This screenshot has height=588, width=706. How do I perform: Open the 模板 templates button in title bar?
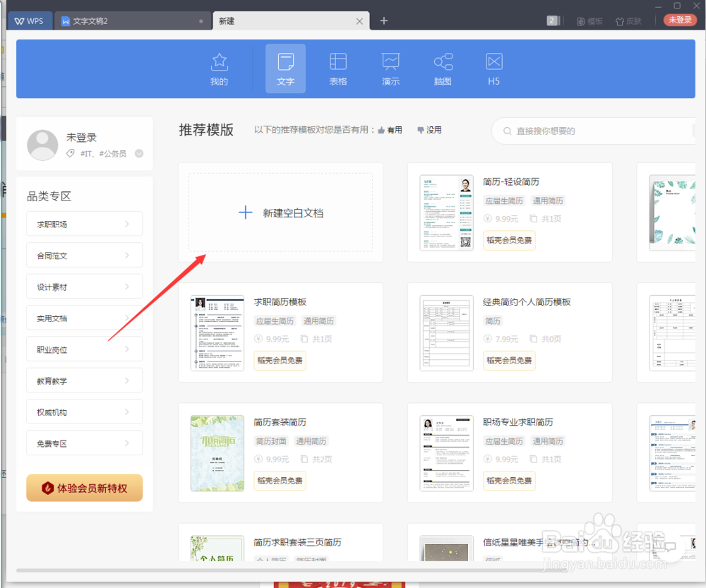click(x=590, y=21)
